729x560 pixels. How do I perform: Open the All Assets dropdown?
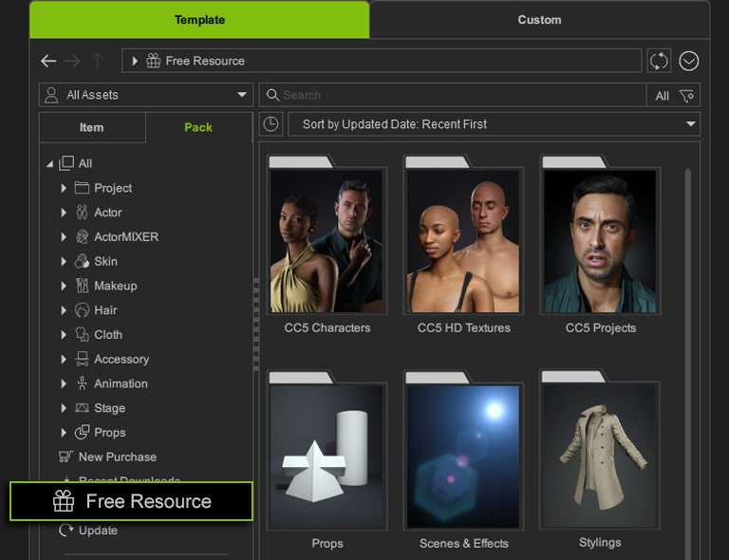point(145,95)
